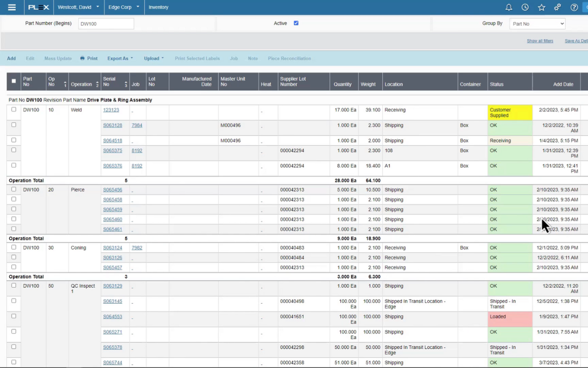Open the hamburger navigation menu
This screenshot has height=368, width=588.
point(12,7)
